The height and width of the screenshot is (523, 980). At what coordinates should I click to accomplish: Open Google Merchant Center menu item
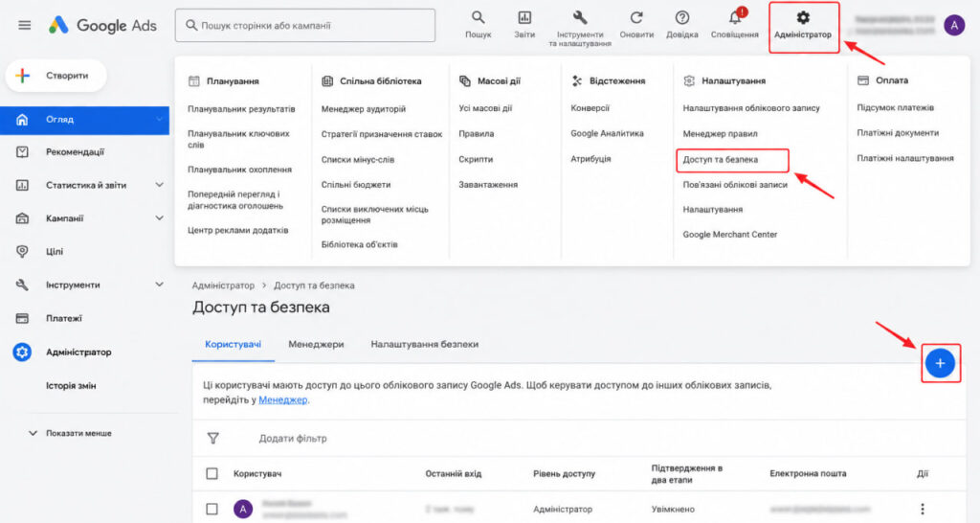coord(730,235)
